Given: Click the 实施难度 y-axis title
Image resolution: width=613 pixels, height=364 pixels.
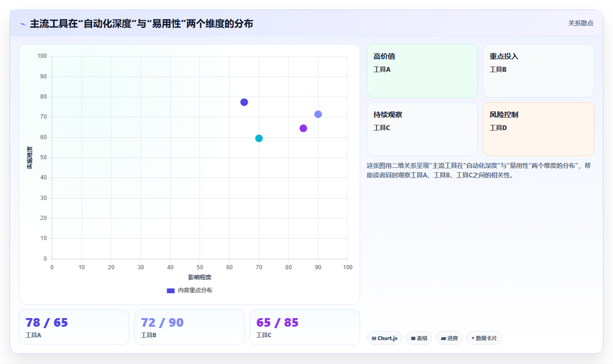Looking at the screenshot, I should pyautogui.click(x=30, y=158).
